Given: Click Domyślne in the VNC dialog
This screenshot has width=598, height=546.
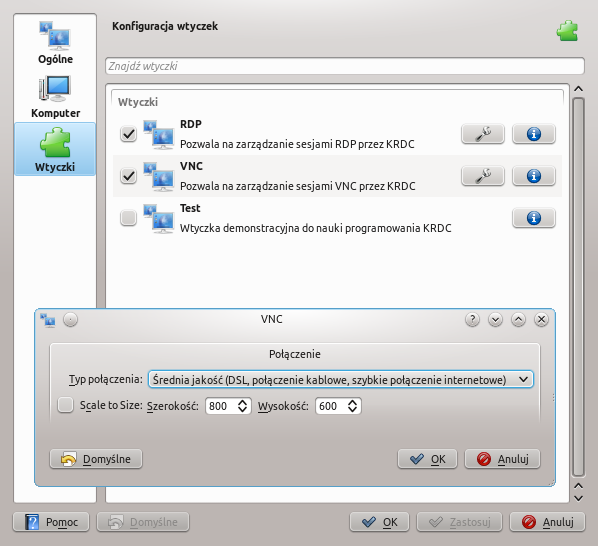Looking at the screenshot, I should click(x=96, y=459).
